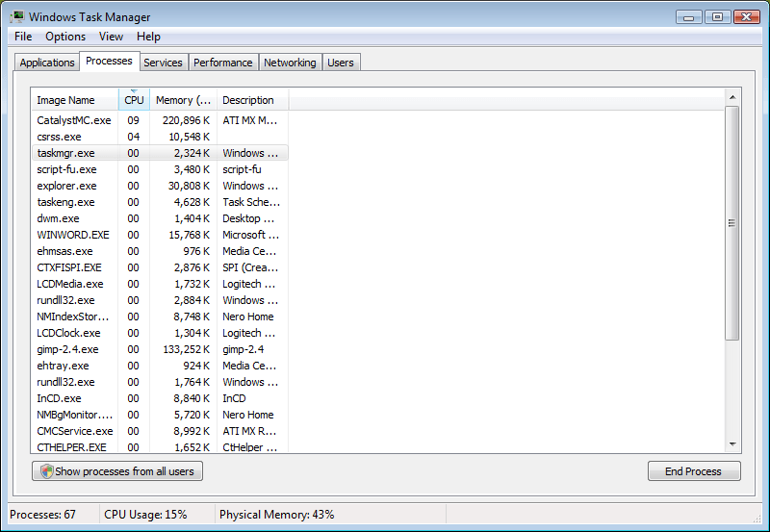Click the scrollbar down arrow
Viewport: 770px width, 532px height.
point(732,444)
